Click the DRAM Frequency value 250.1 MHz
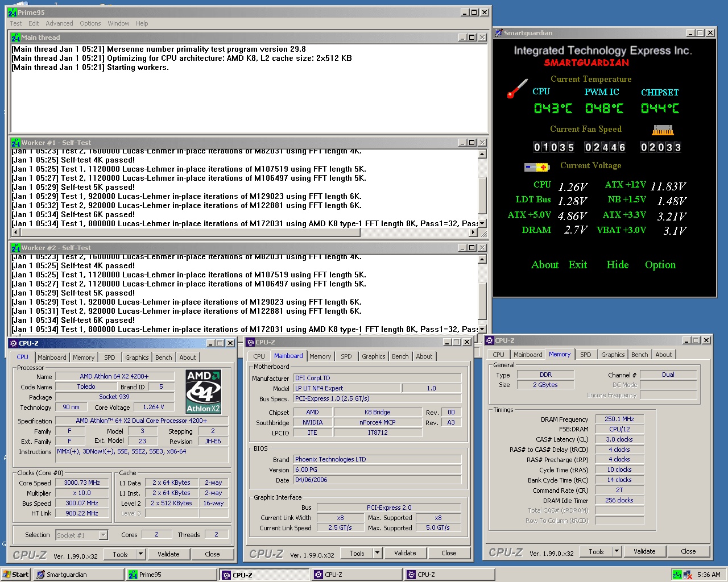 pos(619,419)
